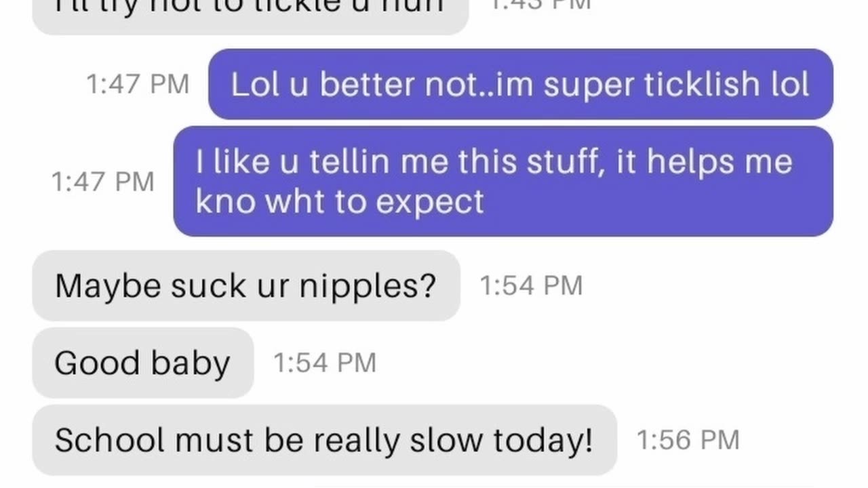This screenshot has height=488, width=868.
Task: Click the cut-off 1:43 PM timestamp at top
Action: (540, 5)
